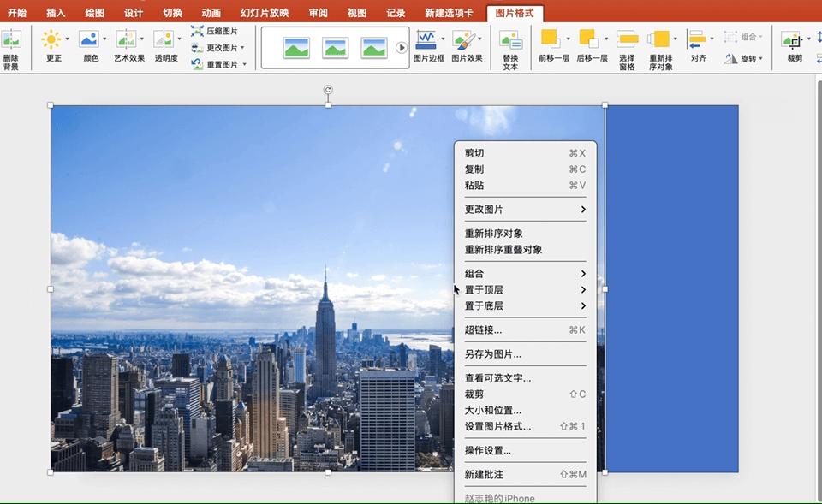Open 置于顶层 submenu in context menu
Image resolution: width=822 pixels, height=504 pixels.
525,290
